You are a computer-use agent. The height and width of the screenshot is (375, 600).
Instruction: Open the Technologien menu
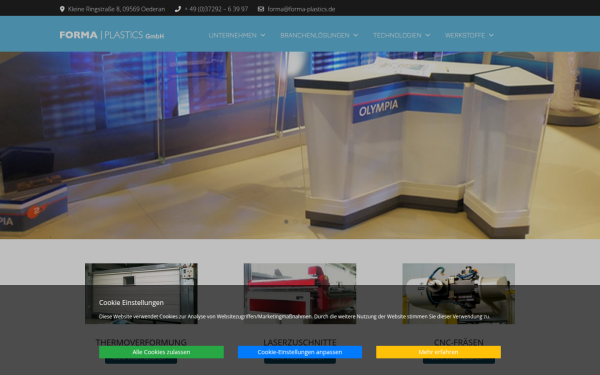pyautogui.click(x=397, y=35)
